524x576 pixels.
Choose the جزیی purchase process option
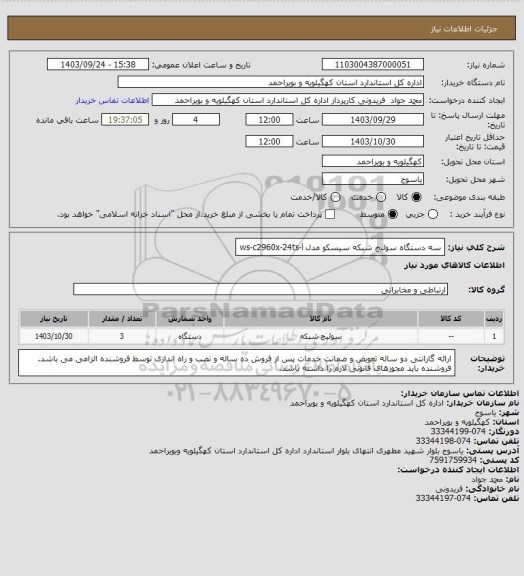433,214
